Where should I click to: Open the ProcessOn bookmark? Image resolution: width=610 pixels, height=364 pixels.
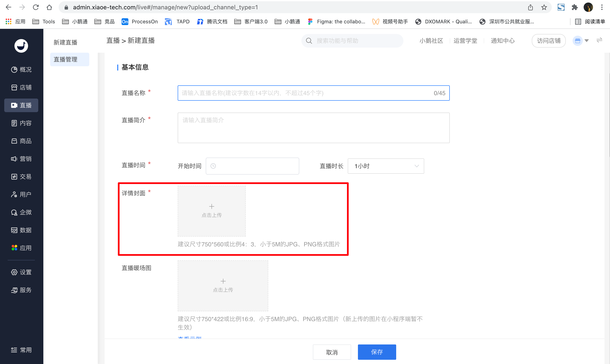coord(140,22)
